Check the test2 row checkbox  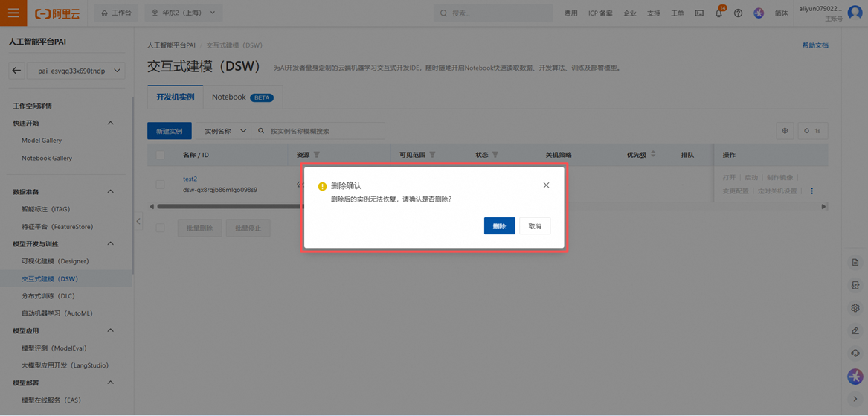pos(161,185)
